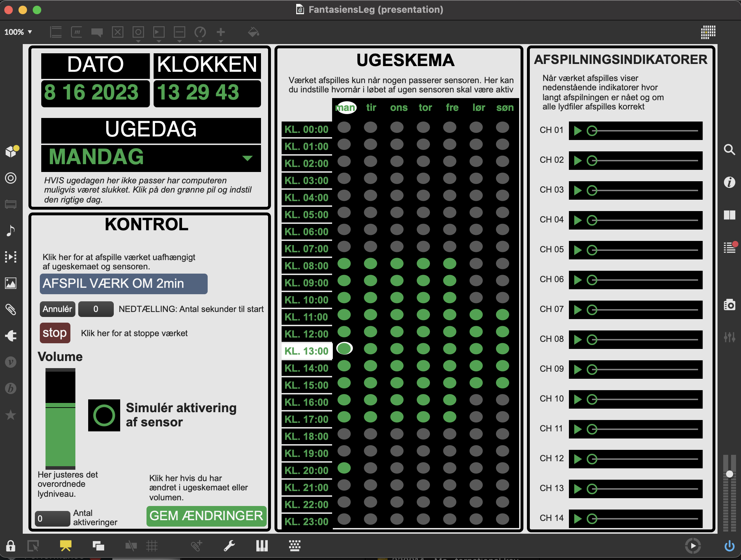Image resolution: width=741 pixels, height=560 pixels.
Task: Click the CH 08 playback position knob
Action: [x=592, y=340]
